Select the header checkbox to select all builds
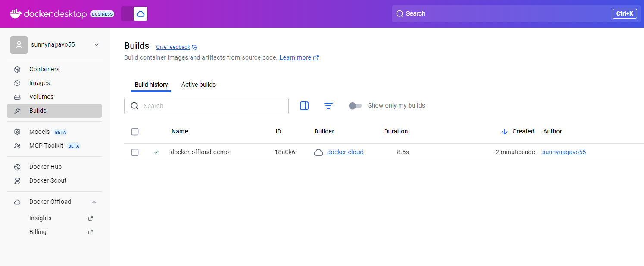644x266 pixels. pos(135,132)
